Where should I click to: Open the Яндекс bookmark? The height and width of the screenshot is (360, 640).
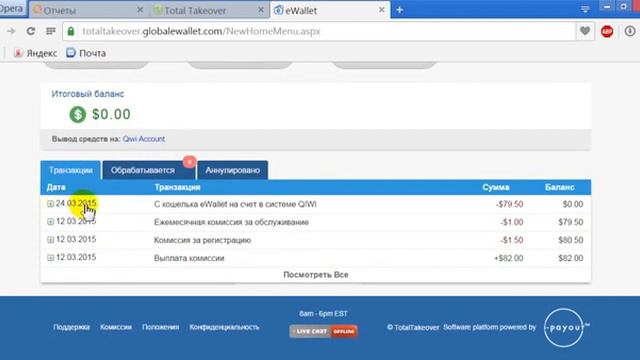(35, 53)
